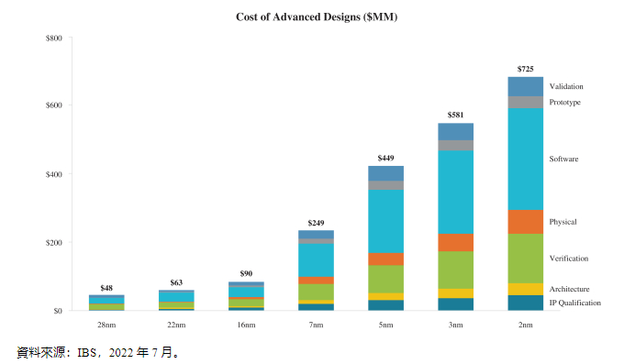The height and width of the screenshot is (364, 624).
Task: Click the $249 label above 7nm bar
Action: point(316,223)
